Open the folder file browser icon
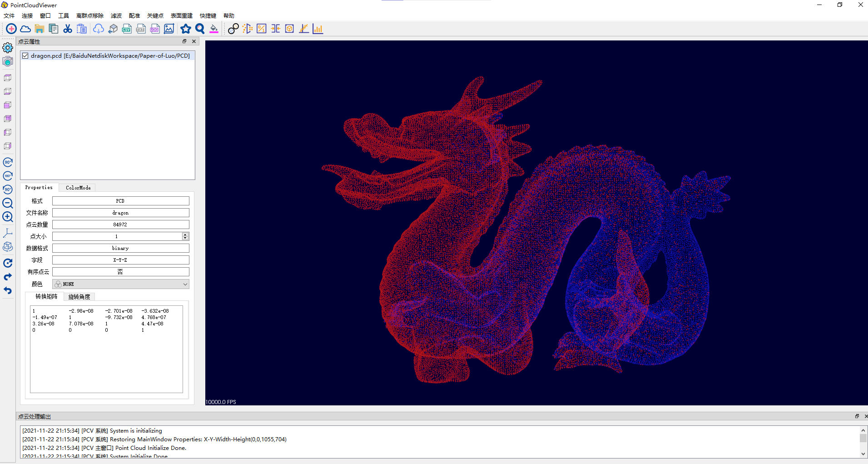This screenshot has height=464, width=868. 40,29
